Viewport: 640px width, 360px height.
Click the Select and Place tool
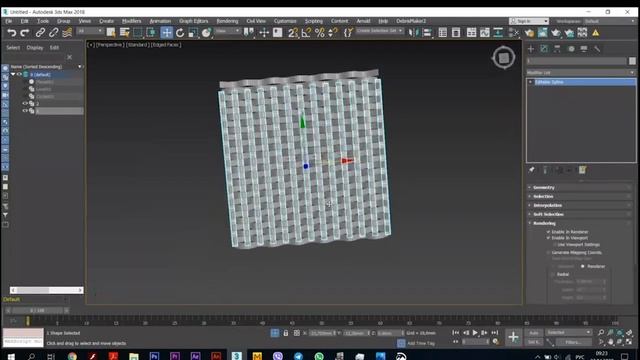pos(207,33)
